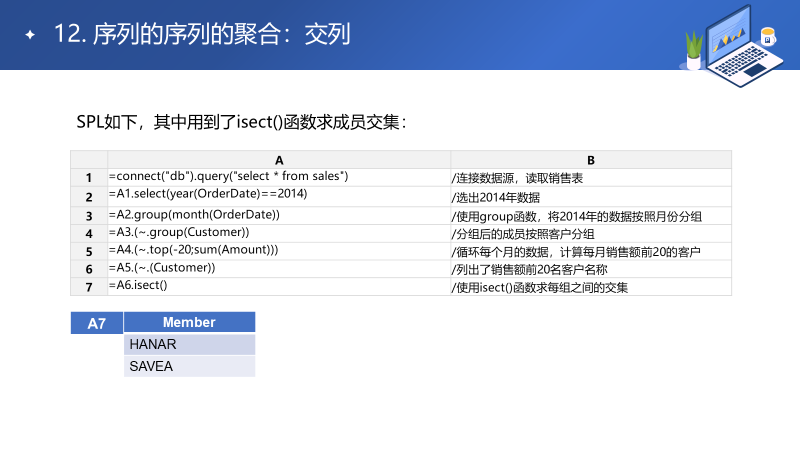Click comment about group函数 按照月份分组
This screenshot has height=450, width=800.
click(591, 216)
